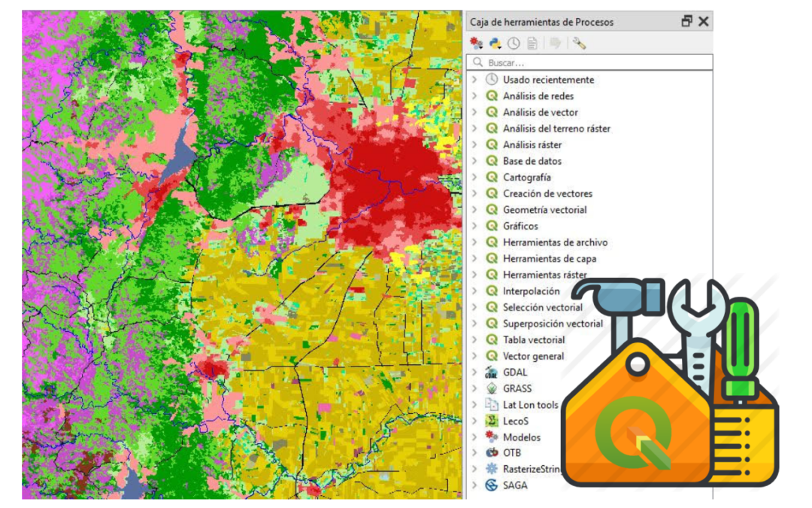This screenshot has width=812, height=508.
Task: Click QGIS icon beside Interpolación
Action: click(x=492, y=291)
